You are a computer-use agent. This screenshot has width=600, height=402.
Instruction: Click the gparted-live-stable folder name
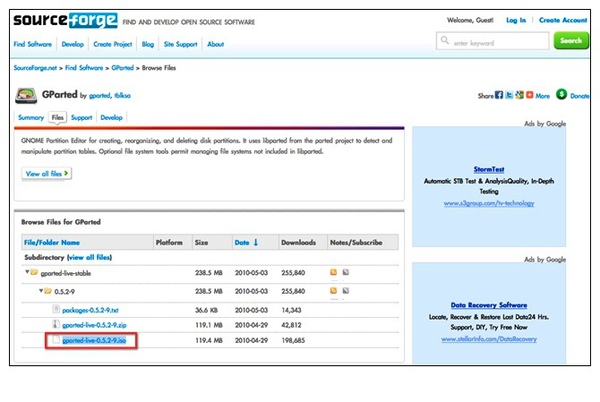tap(66, 273)
